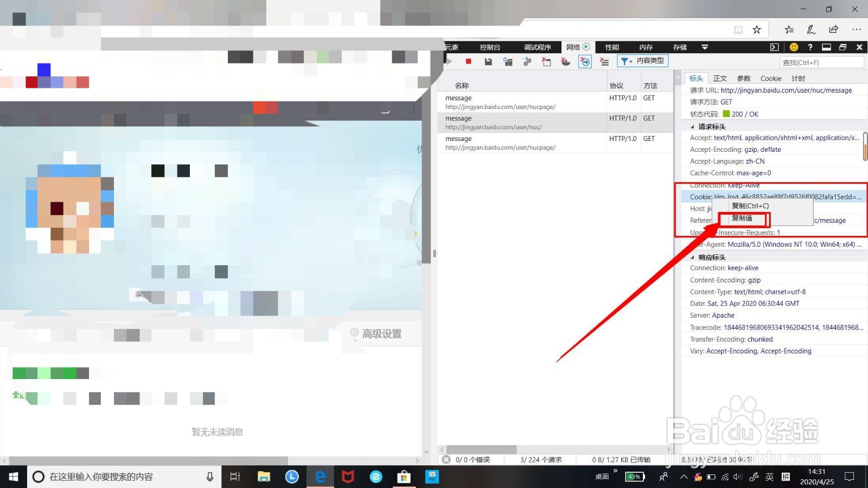
Task: Click the smiley feedback icon
Action: point(794,47)
